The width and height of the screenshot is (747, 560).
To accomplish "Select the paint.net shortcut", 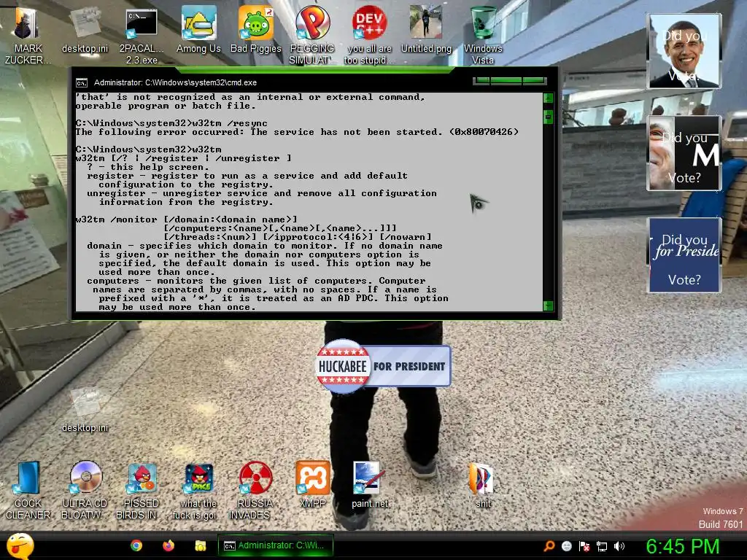I will coord(369,485).
